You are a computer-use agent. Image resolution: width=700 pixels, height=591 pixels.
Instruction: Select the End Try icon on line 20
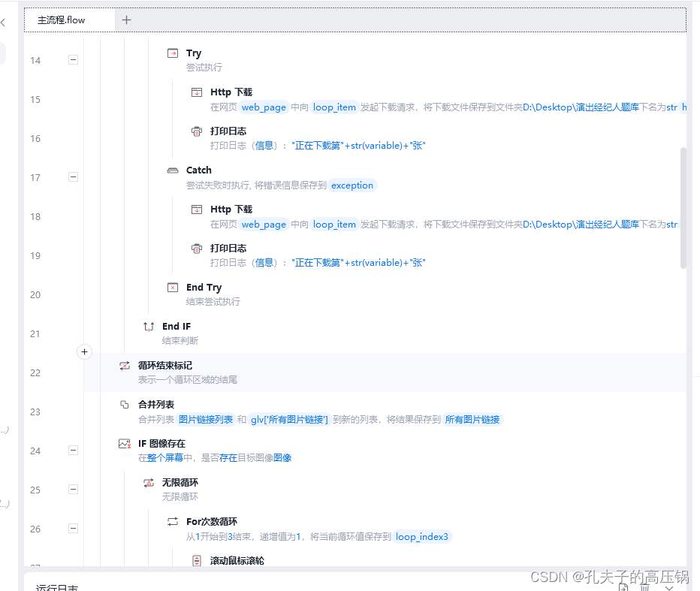click(173, 287)
